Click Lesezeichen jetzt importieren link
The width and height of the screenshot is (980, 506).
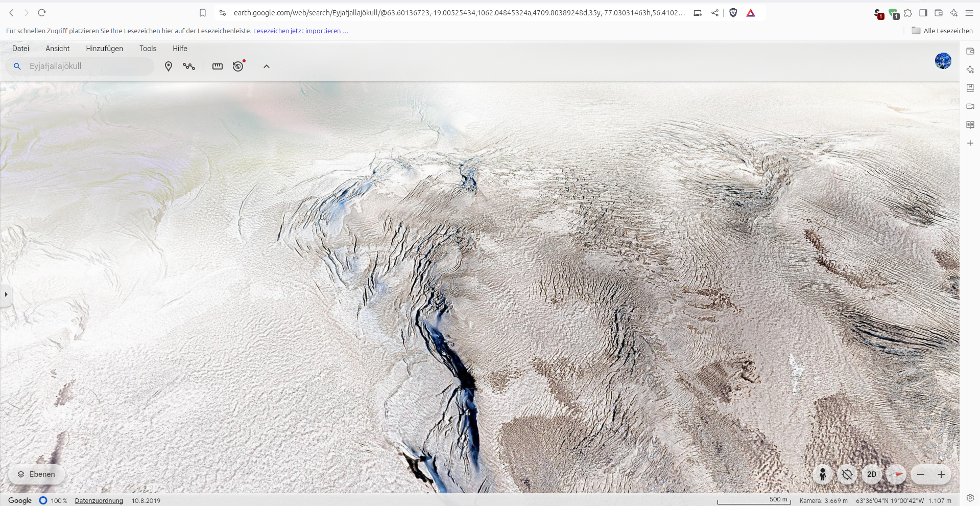[301, 31]
